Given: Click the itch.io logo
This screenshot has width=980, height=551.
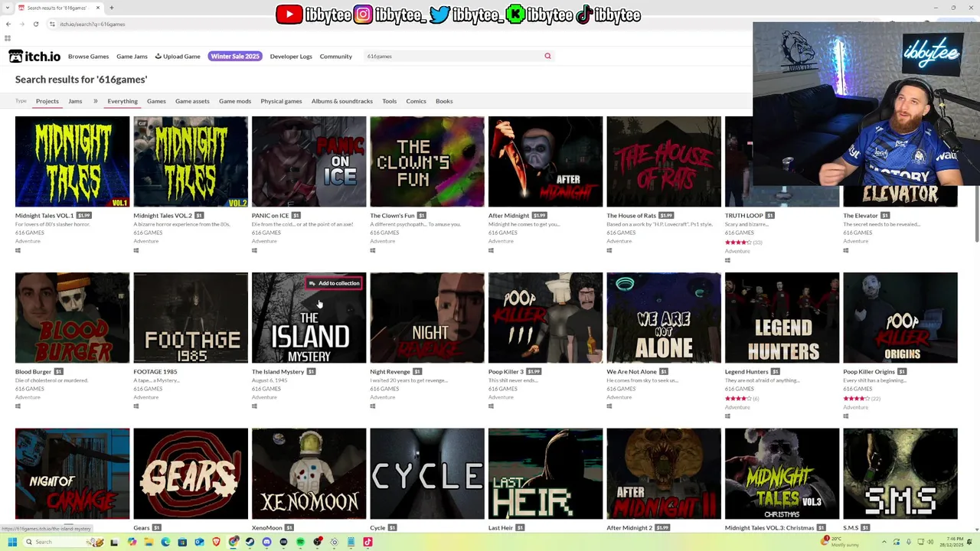Looking at the screenshot, I should tap(34, 56).
